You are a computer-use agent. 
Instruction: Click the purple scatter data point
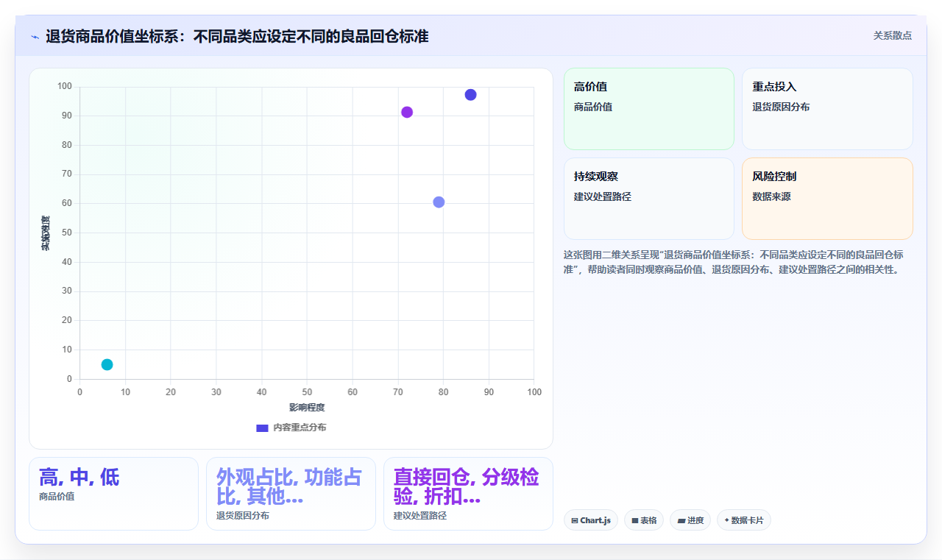(x=407, y=112)
